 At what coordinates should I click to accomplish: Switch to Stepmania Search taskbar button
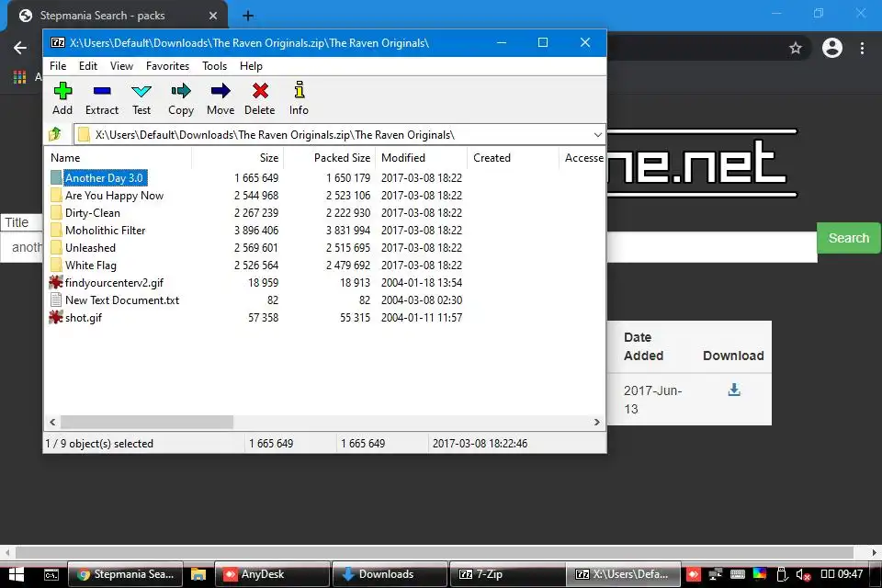(126, 574)
